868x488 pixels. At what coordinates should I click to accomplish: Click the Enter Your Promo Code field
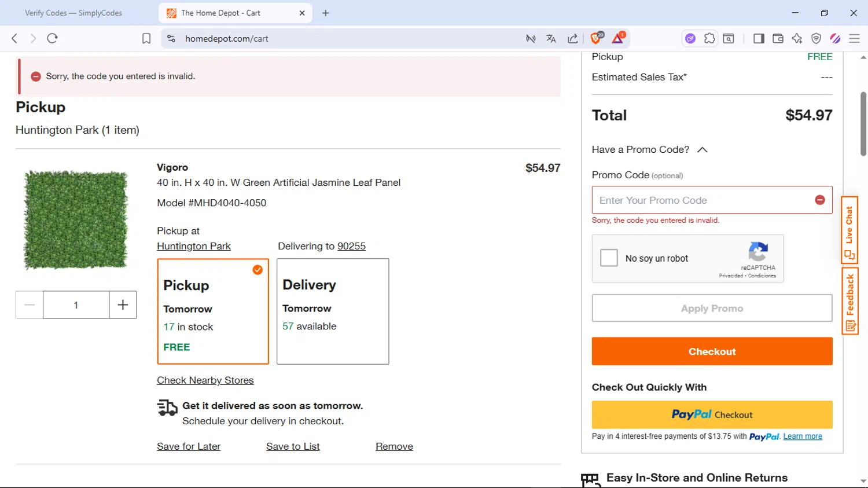point(712,200)
